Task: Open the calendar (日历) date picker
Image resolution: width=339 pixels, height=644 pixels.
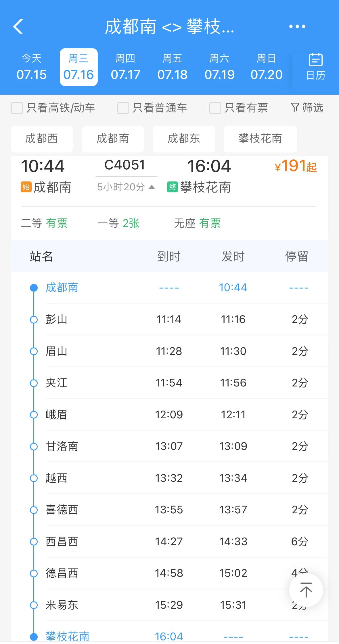Action: point(315,67)
